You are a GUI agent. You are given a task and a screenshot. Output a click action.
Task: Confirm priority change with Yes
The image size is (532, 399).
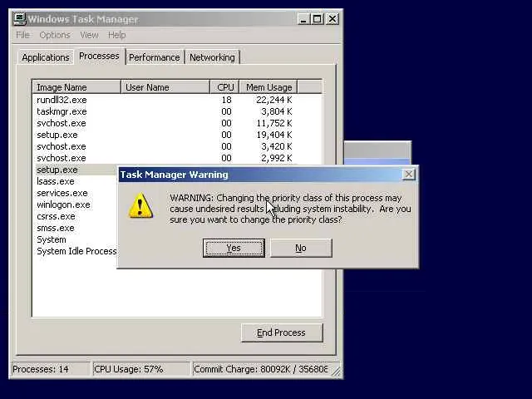tap(234, 248)
